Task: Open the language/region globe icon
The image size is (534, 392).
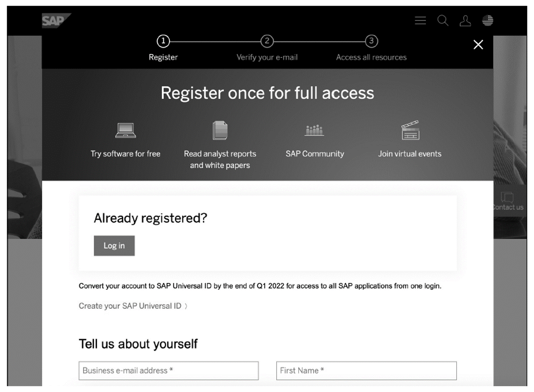Action: (487, 21)
